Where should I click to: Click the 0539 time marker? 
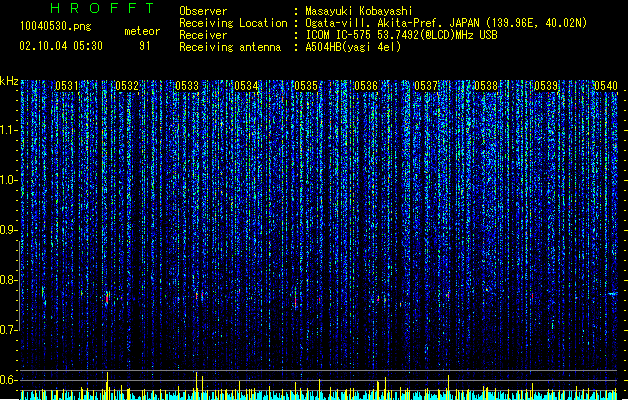(546, 86)
